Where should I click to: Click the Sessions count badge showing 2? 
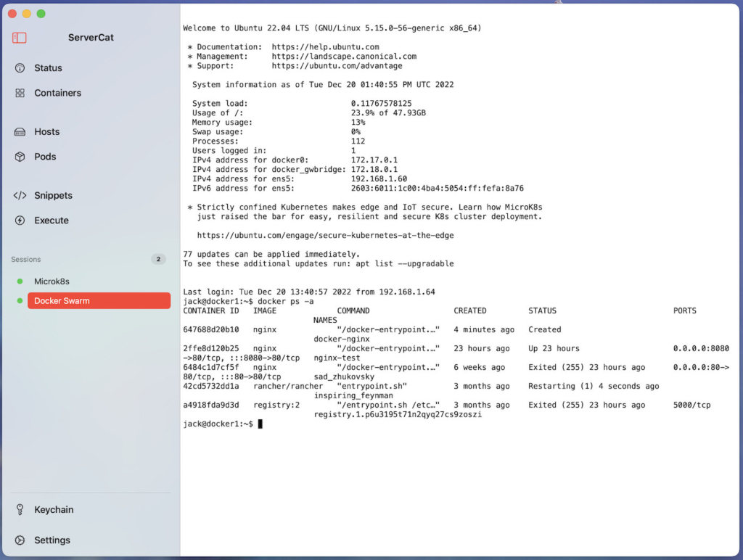click(x=158, y=259)
